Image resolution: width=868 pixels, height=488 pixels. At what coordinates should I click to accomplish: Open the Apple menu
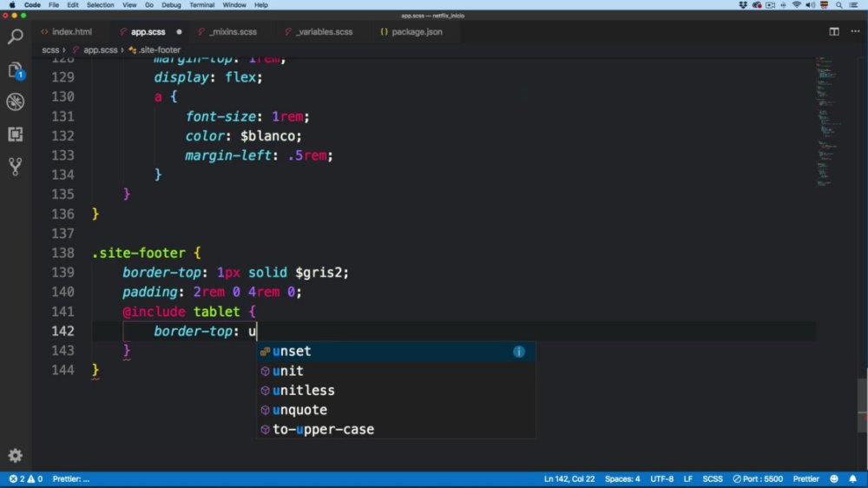[x=11, y=5]
